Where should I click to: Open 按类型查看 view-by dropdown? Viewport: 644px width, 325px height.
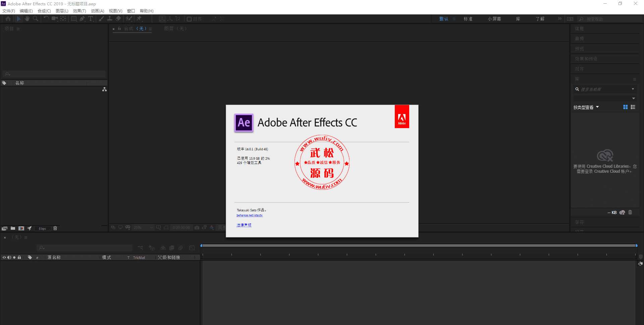586,107
